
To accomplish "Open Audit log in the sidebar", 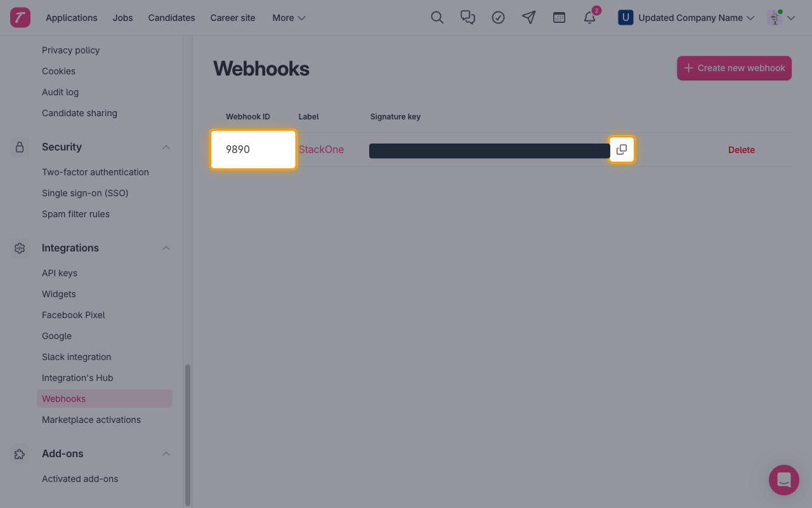I will click(x=60, y=92).
